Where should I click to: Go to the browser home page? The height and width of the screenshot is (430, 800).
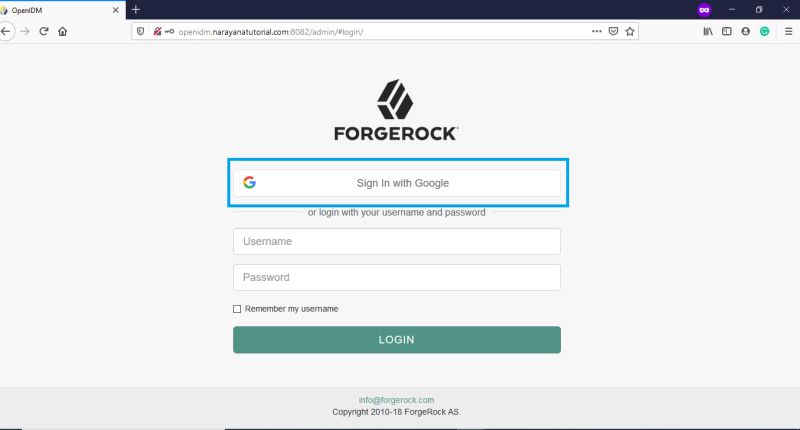click(62, 32)
